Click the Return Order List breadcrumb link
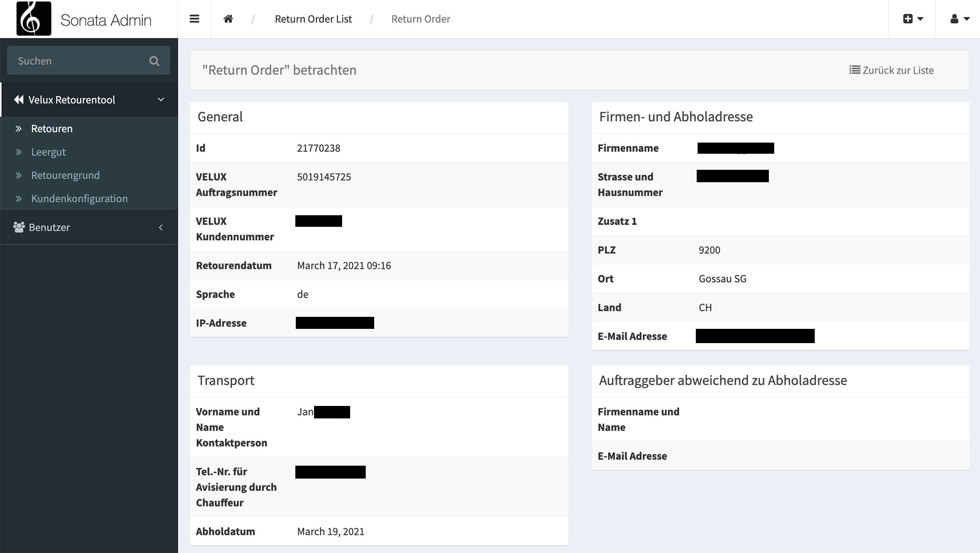980x553 pixels. coord(313,19)
